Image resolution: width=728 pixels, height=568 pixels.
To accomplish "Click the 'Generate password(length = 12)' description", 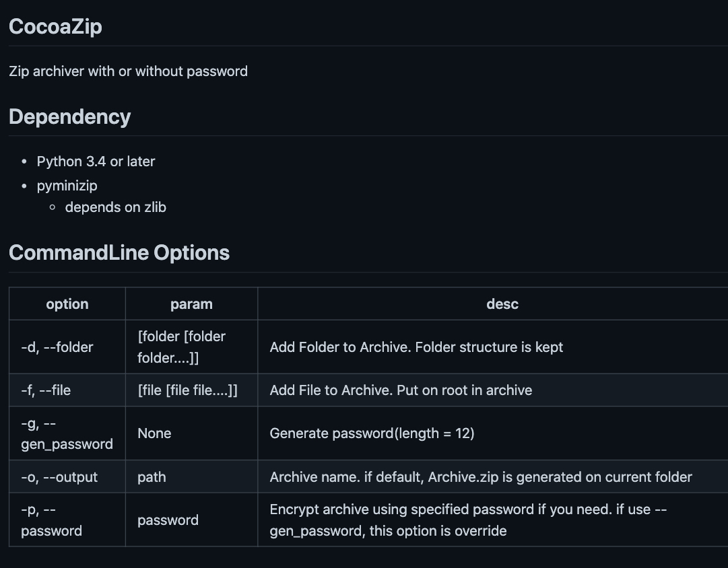I will (372, 433).
